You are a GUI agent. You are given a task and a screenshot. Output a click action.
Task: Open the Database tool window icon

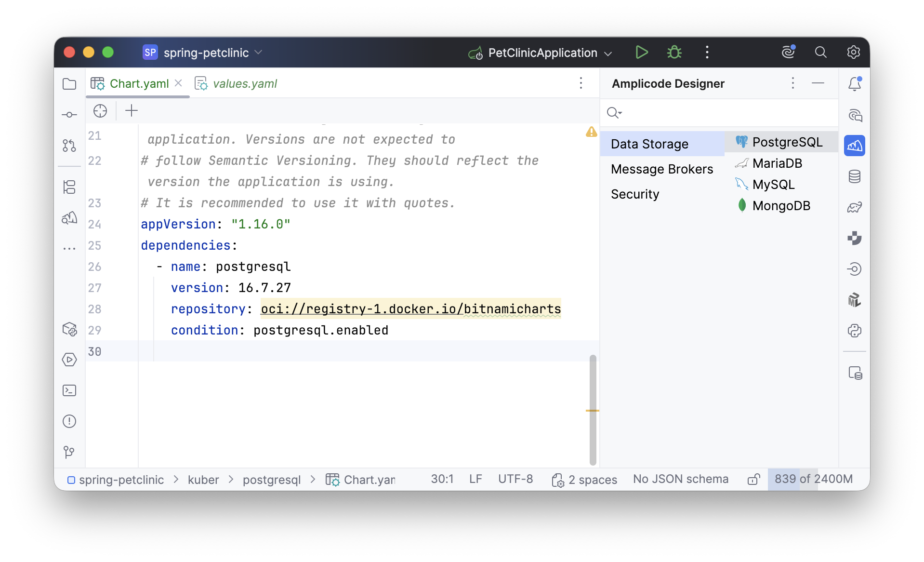click(x=854, y=176)
